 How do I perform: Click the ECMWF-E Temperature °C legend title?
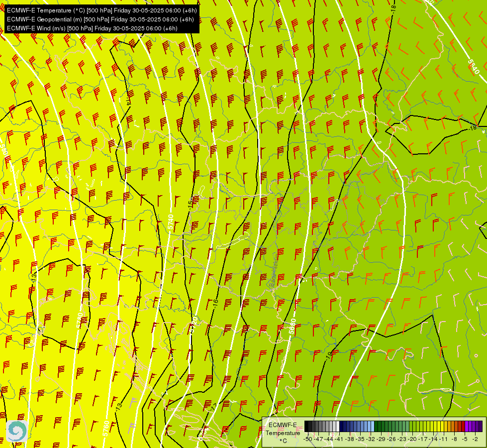point(283,433)
